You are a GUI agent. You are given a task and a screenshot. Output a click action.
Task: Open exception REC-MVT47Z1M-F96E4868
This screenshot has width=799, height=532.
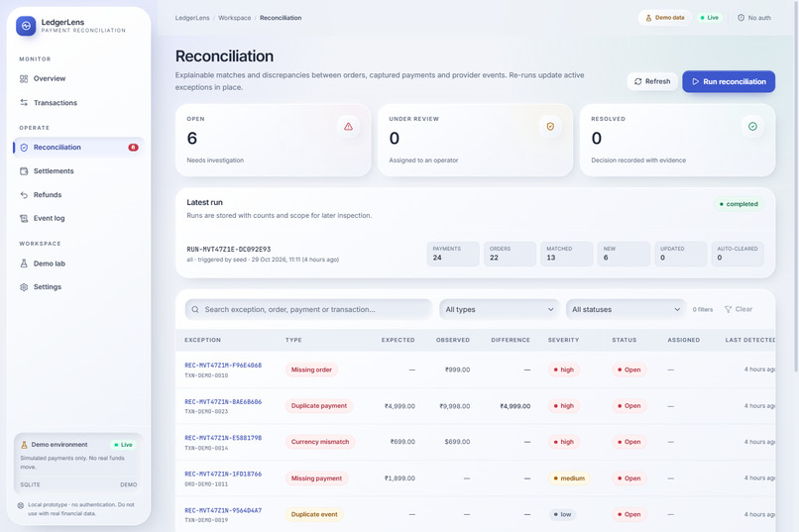[x=223, y=366]
